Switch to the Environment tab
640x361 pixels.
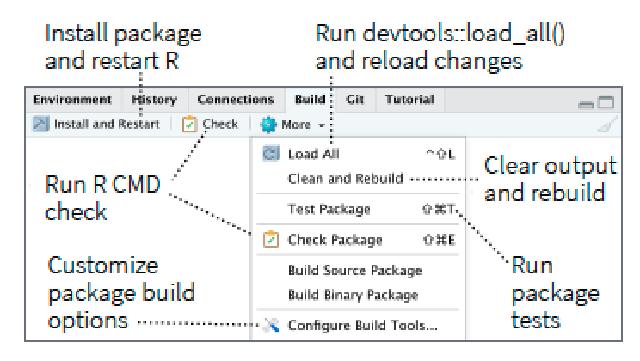(72, 100)
